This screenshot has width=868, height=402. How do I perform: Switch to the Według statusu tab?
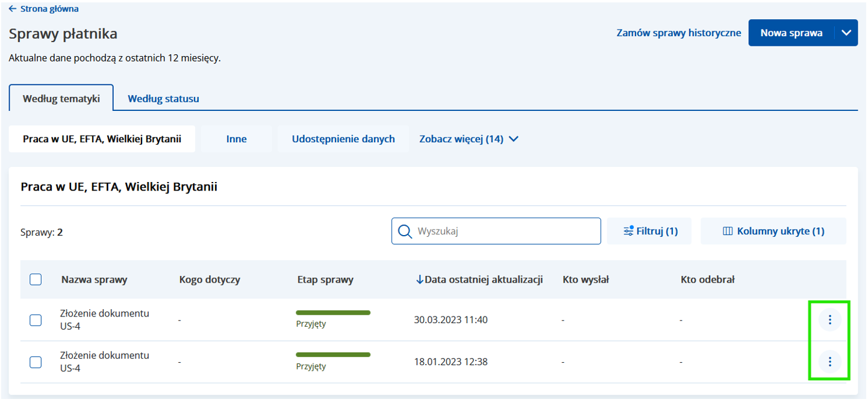[163, 98]
